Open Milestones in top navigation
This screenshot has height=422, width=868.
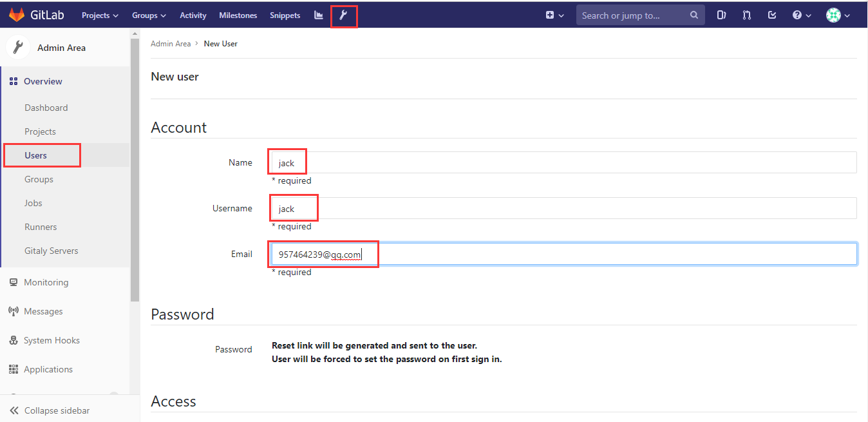238,15
